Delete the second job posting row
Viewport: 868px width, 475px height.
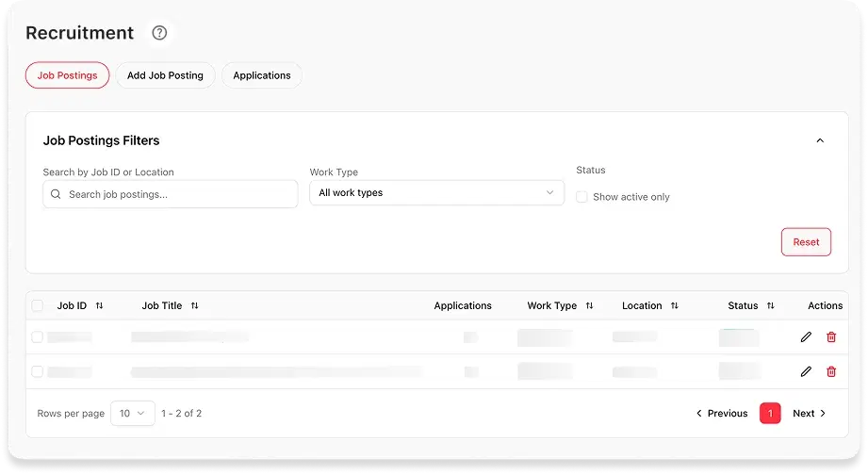click(831, 371)
